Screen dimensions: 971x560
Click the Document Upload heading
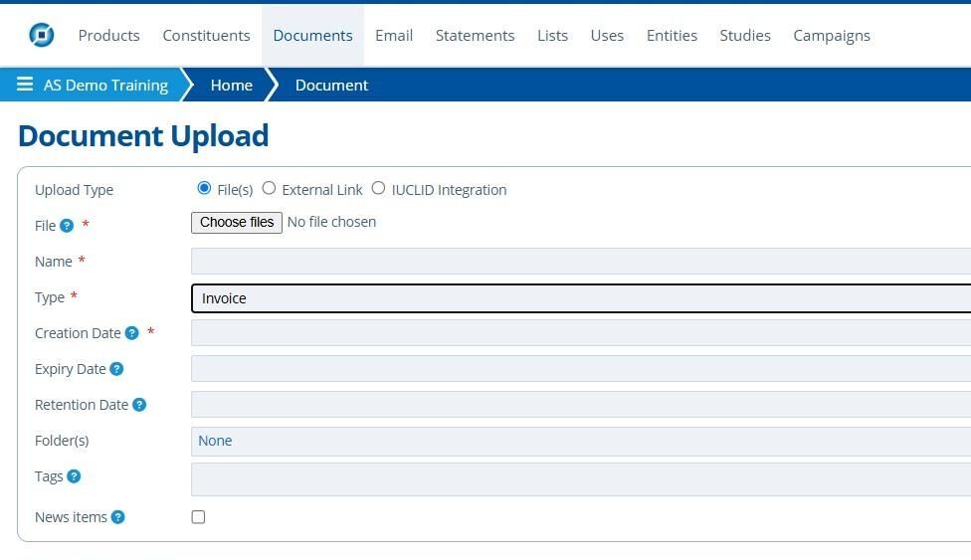[143, 135]
